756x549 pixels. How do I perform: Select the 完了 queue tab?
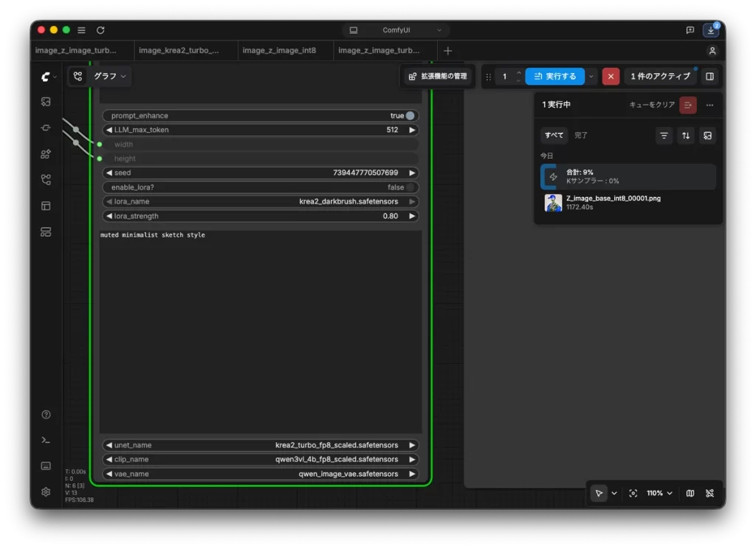click(581, 136)
